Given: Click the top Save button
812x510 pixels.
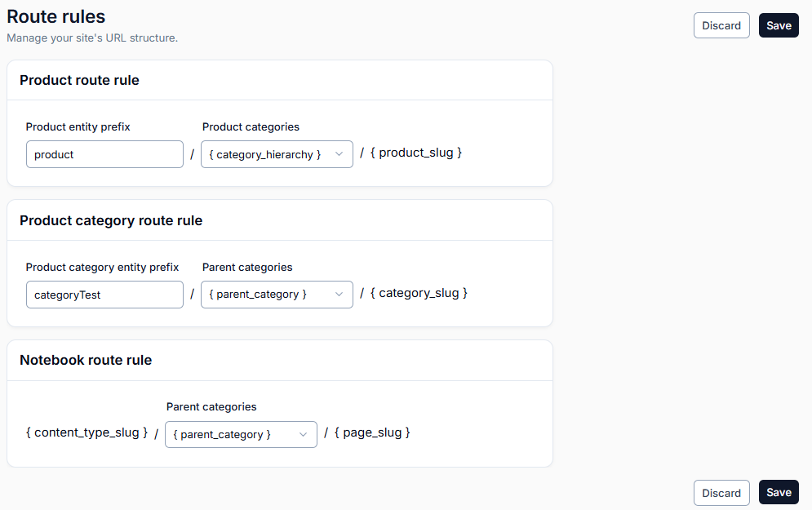Looking at the screenshot, I should (779, 25).
